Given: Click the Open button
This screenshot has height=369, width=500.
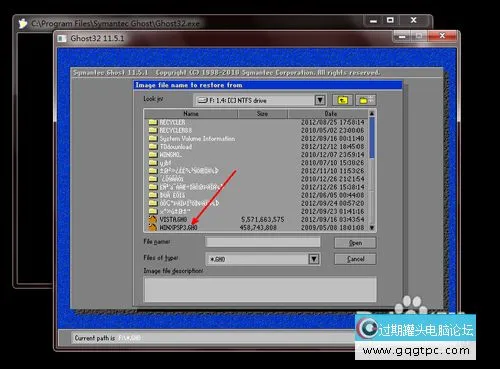Looking at the screenshot, I should pos(355,243).
